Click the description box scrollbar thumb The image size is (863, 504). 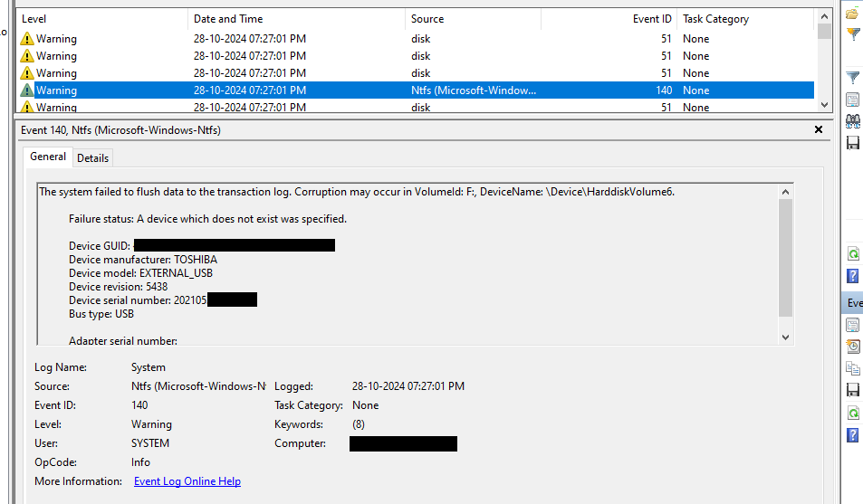[785, 258]
